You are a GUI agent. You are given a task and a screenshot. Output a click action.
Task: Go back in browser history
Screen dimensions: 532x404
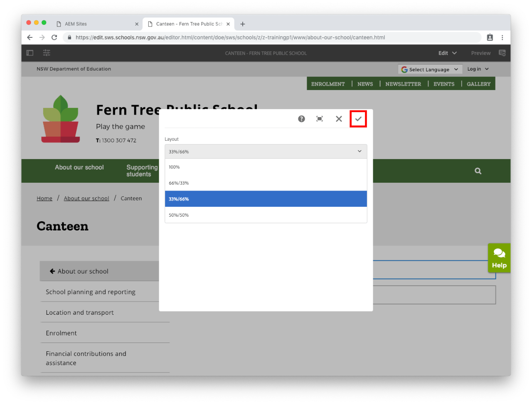(x=30, y=37)
